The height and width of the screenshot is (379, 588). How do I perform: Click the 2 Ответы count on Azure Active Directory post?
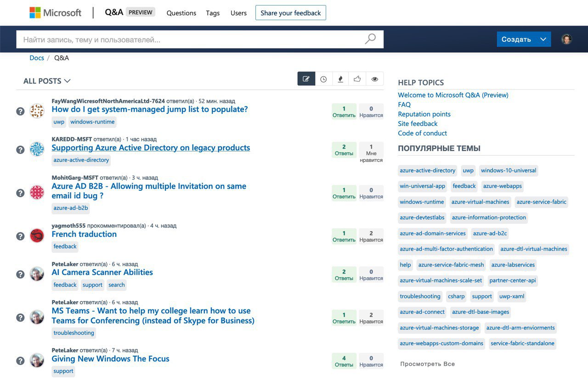pyautogui.click(x=344, y=150)
